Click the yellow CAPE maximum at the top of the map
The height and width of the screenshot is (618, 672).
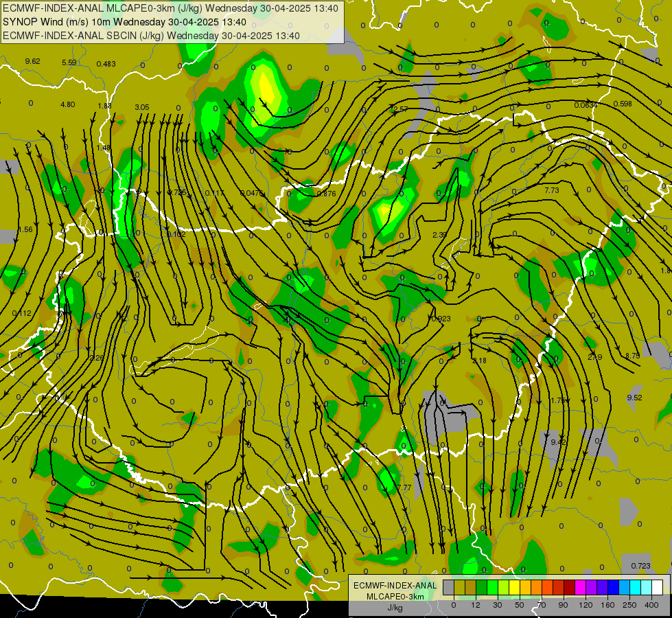(x=266, y=89)
